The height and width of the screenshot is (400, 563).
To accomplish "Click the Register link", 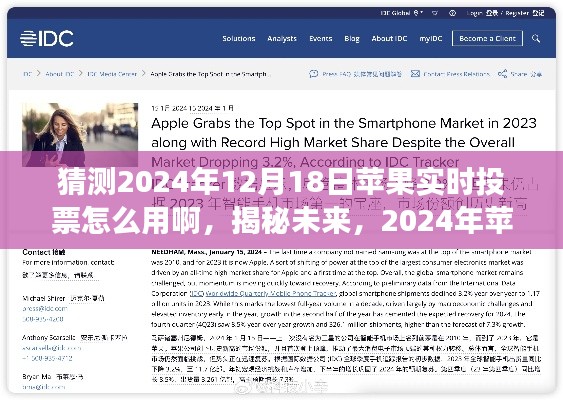I will [x=525, y=13].
